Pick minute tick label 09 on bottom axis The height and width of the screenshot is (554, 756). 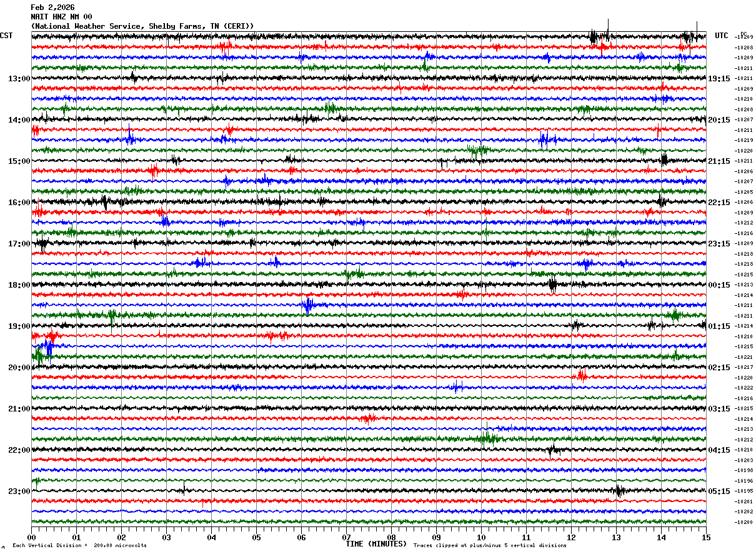point(436,537)
